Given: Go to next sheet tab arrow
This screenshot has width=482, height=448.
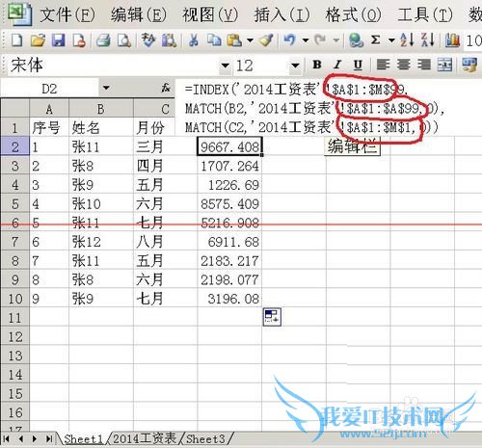Looking at the screenshot, I should (x=35, y=438).
